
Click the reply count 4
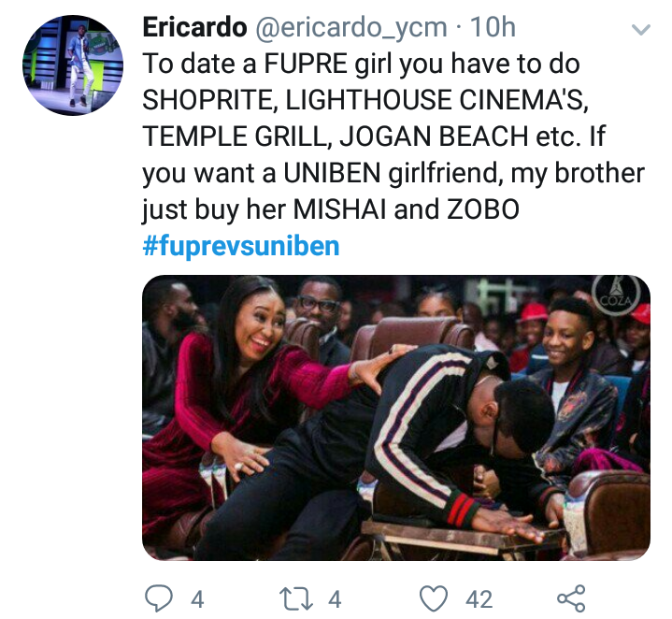(197, 598)
